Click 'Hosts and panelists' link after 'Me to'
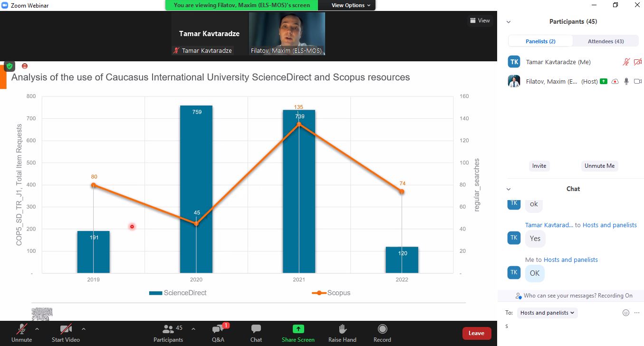644x346 pixels. (570, 259)
